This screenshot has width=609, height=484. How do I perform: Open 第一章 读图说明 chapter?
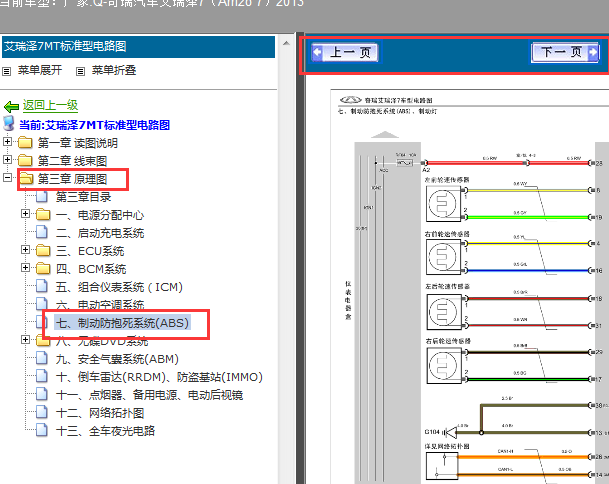pyautogui.click(x=78, y=143)
